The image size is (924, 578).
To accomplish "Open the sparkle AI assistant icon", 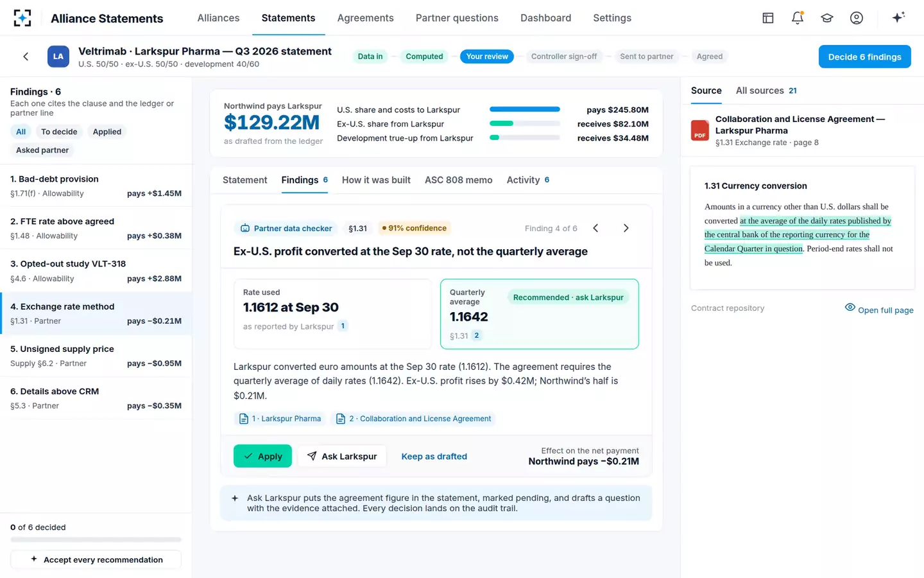I will coord(898,17).
